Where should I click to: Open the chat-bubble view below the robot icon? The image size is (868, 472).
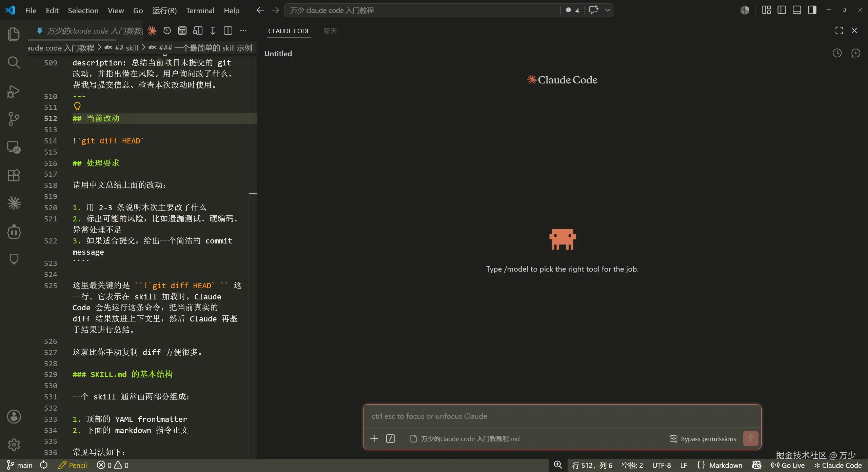pyautogui.click(x=14, y=259)
